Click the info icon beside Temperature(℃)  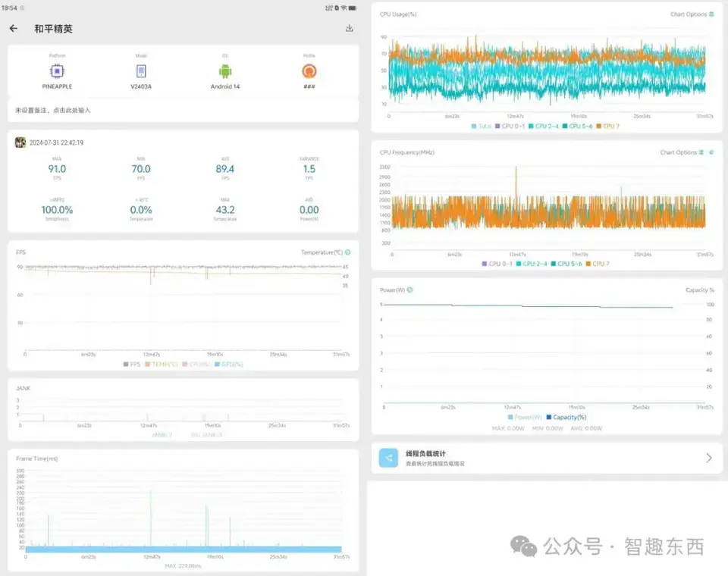click(x=348, y=252)
